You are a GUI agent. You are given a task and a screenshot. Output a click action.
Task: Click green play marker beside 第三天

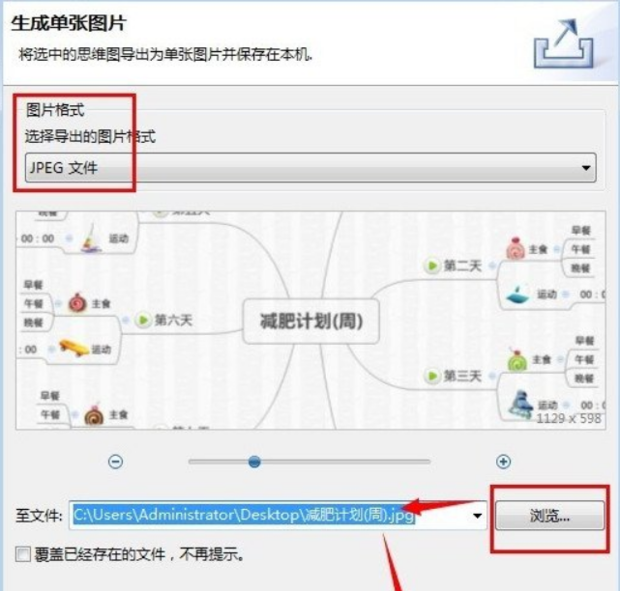(x=432, y=376)
